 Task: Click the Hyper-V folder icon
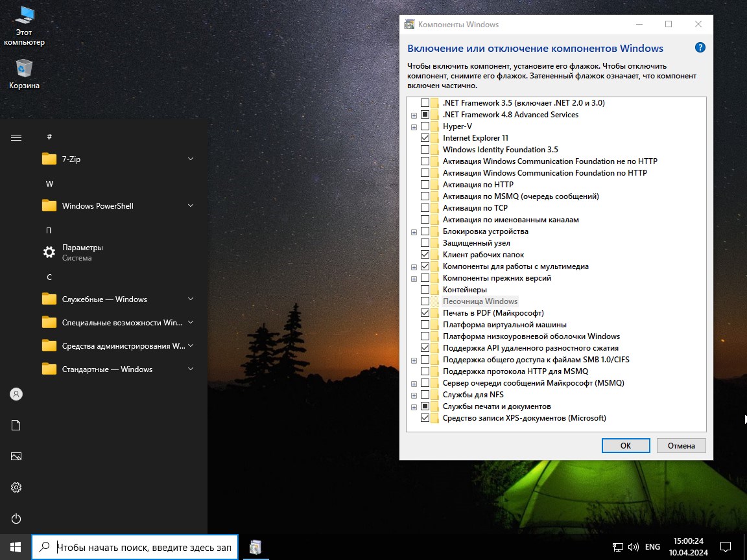[x=435, y=126]
